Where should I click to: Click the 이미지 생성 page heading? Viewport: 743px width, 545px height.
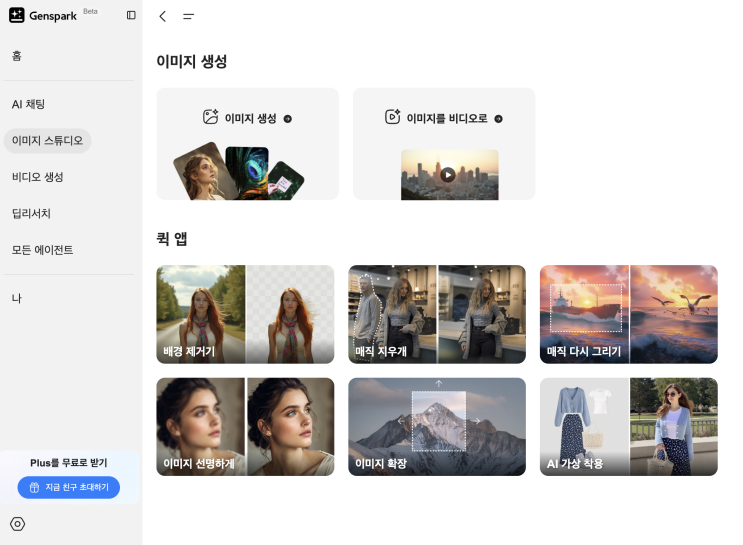[x=192, y=61]
